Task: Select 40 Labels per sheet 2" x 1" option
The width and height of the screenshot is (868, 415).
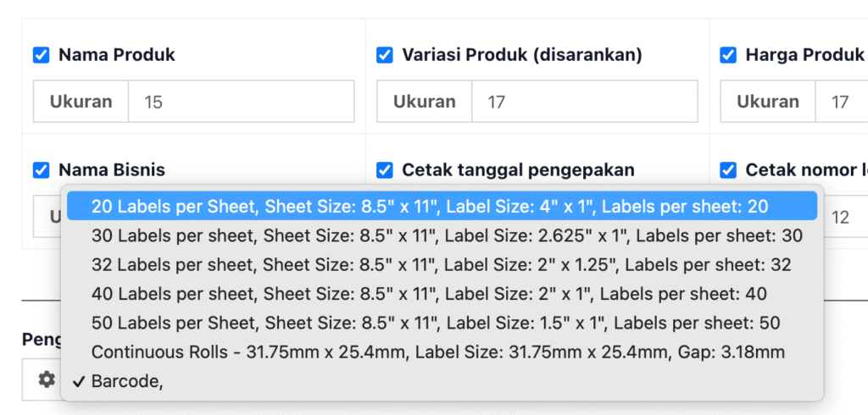Action: 429,294
